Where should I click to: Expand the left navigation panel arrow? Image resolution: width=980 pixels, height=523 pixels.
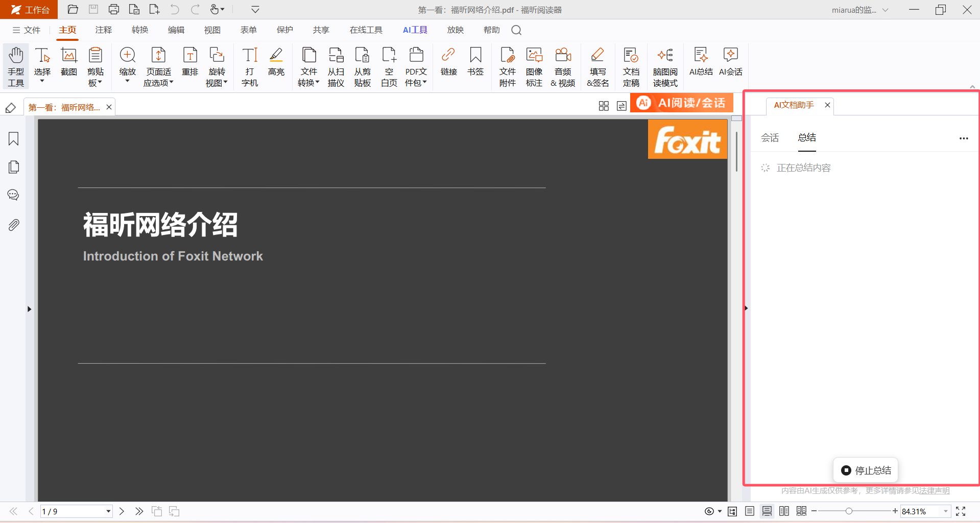tap(29, 309)
